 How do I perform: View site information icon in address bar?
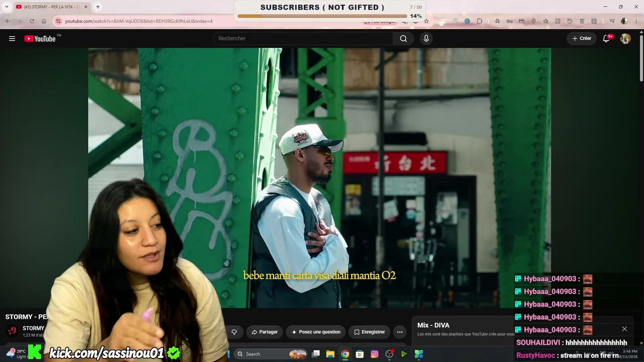pos(58,21)
